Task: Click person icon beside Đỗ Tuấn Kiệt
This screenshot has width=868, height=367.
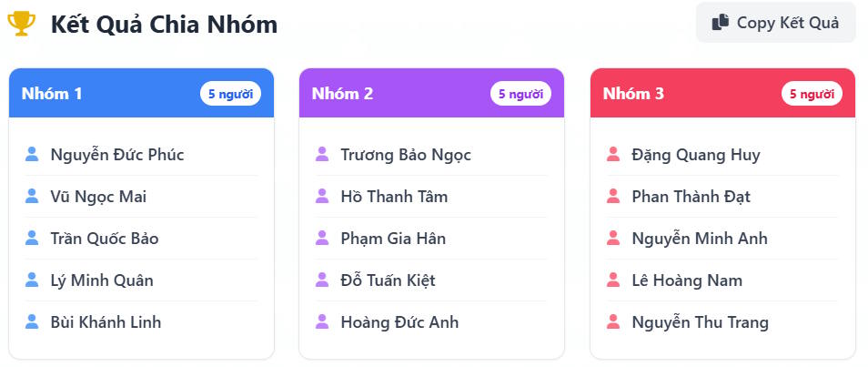Action: coord(321,280)
